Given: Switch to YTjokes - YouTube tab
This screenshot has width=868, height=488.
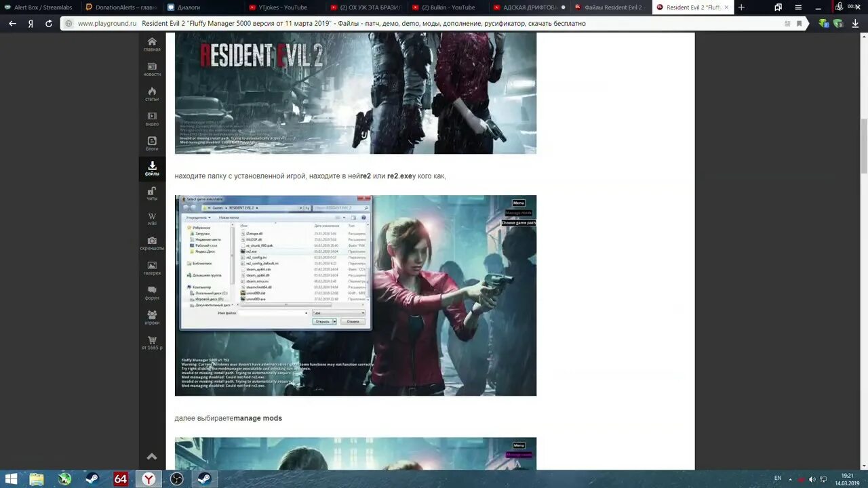Looking at the screenshot, I should click(x=285, y=7).
